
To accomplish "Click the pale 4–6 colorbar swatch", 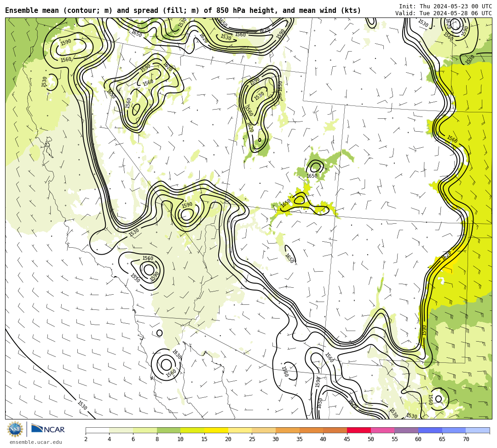I will click(121, 430).
